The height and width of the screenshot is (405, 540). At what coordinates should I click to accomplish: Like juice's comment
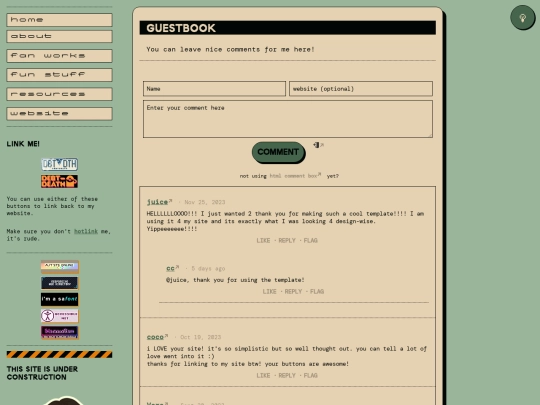tap(263, 240)
